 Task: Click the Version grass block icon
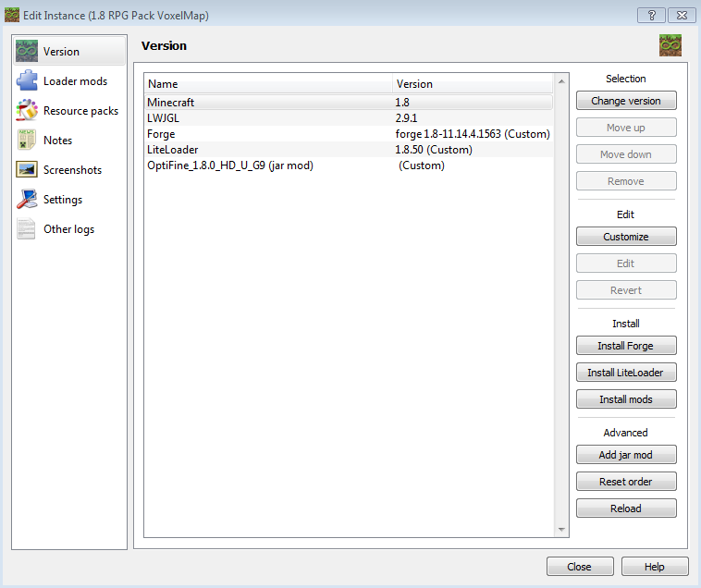(27, 52)
